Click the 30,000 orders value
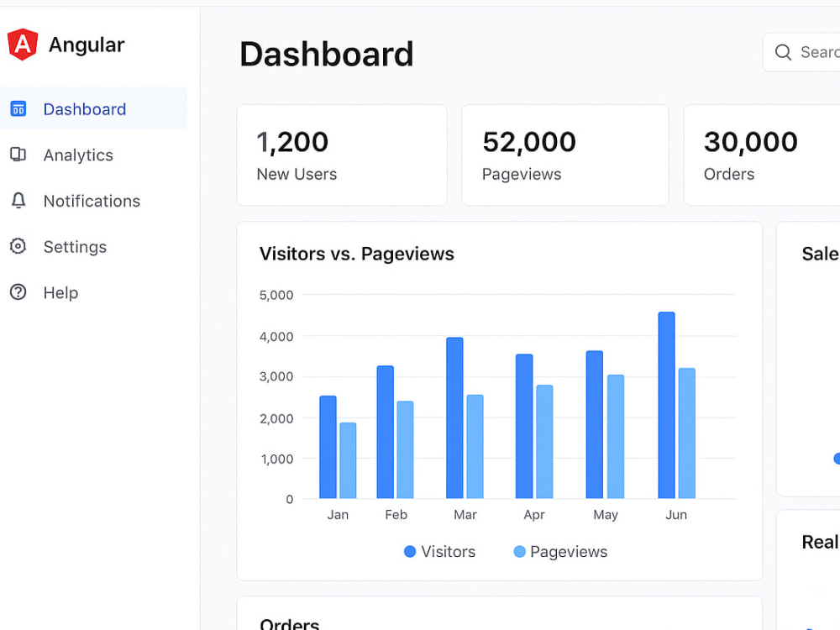This screenshot has width=840, height=630. tap(750, 142)
